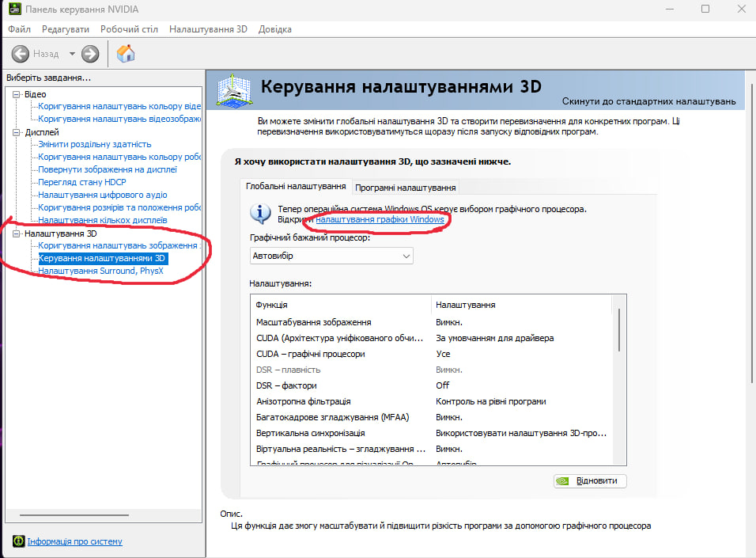Select Коригування налаштувань відеозображення item
Viewport: 756px width, 558px height.
point(119,119)
